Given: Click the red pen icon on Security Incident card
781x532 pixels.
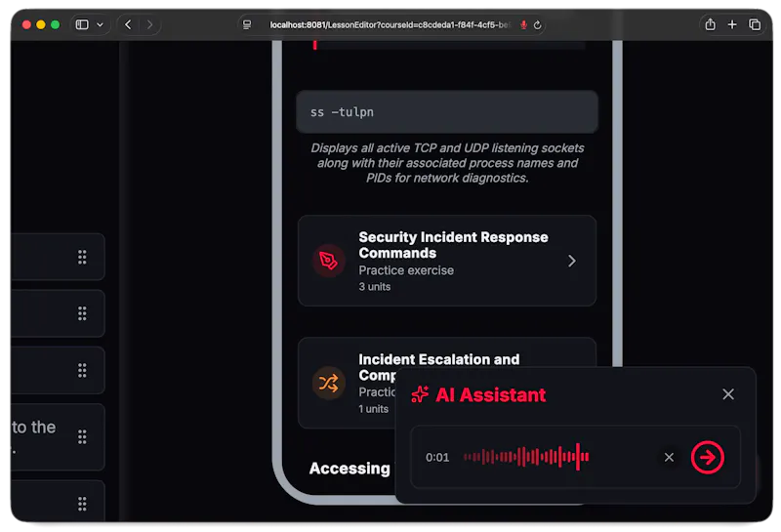Looking at the screenshot, I should pos(329,261).
